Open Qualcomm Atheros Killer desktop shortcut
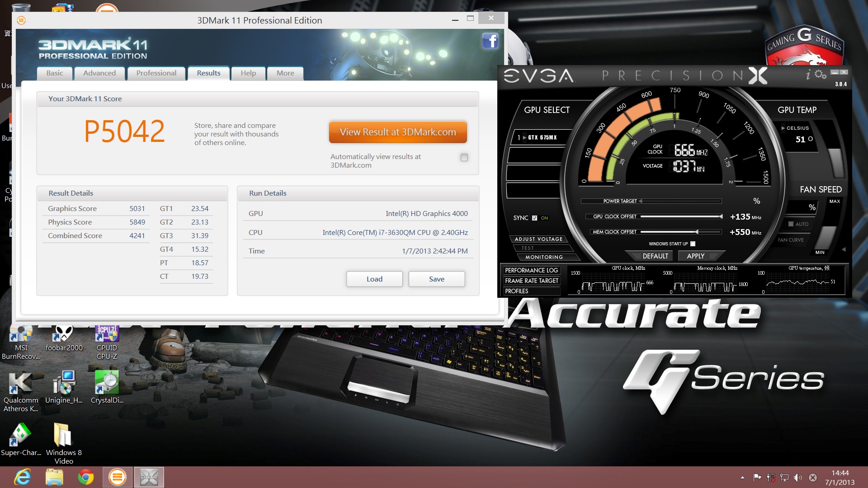Viewport: 868px width, 488px height. pyautogui.click(x=21, y=391)
